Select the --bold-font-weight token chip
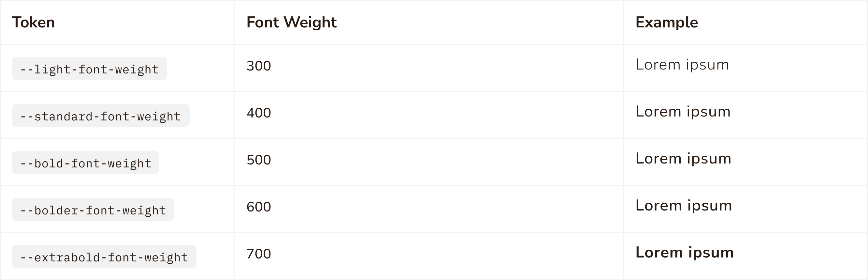The height and width of the screenshot is (280, 868). [86, 163]
